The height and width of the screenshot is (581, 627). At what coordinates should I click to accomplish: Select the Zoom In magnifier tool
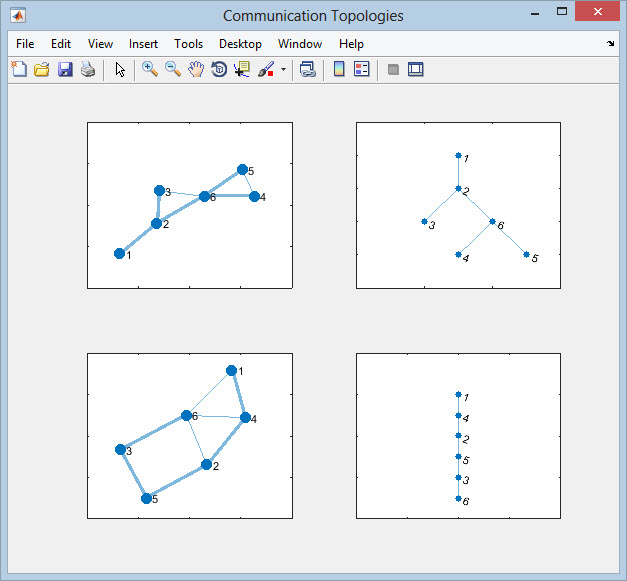click(150, 69)
